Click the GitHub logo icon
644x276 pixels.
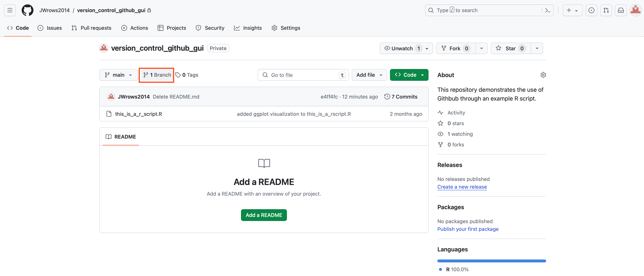coord(28,10)
